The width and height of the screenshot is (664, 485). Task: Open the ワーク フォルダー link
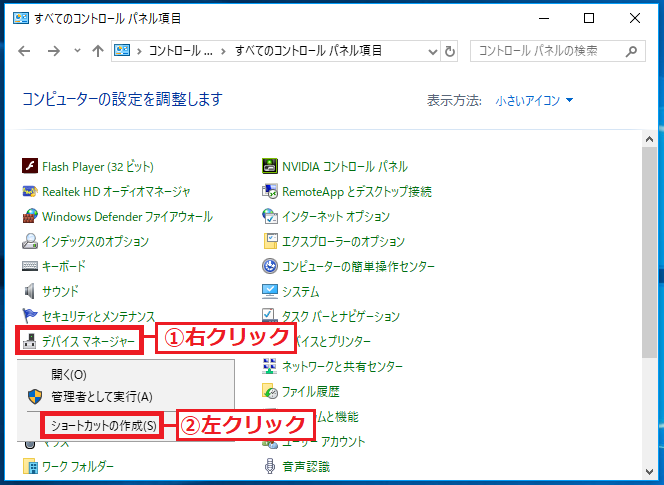point(78,466)
